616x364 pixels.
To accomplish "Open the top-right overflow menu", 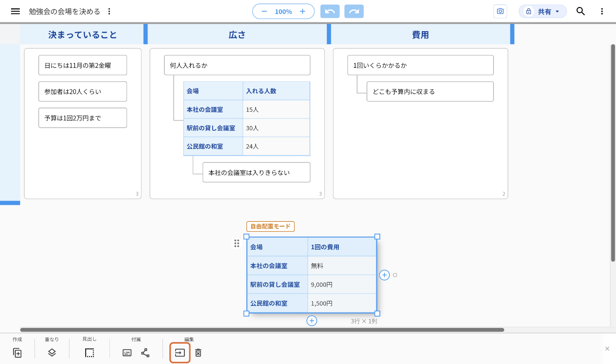I will point(602,11).
